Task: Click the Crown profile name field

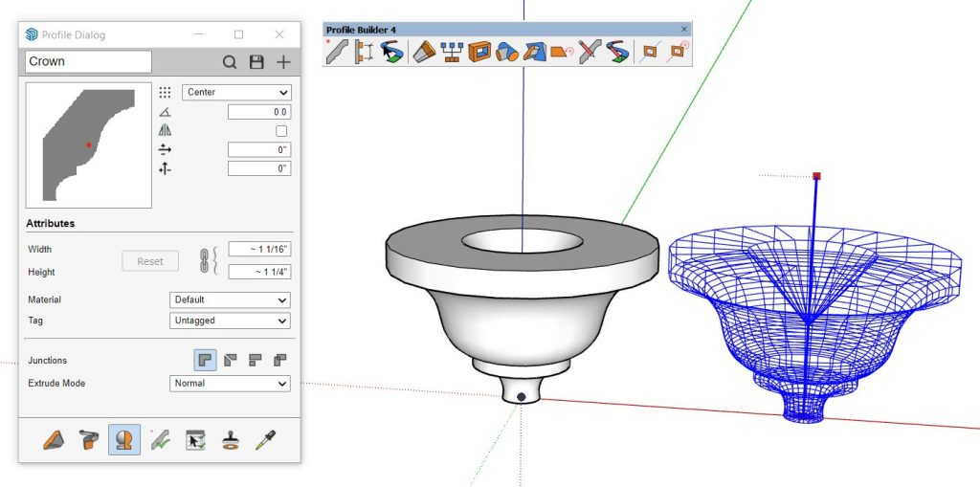Action: (x=88, y=62)
